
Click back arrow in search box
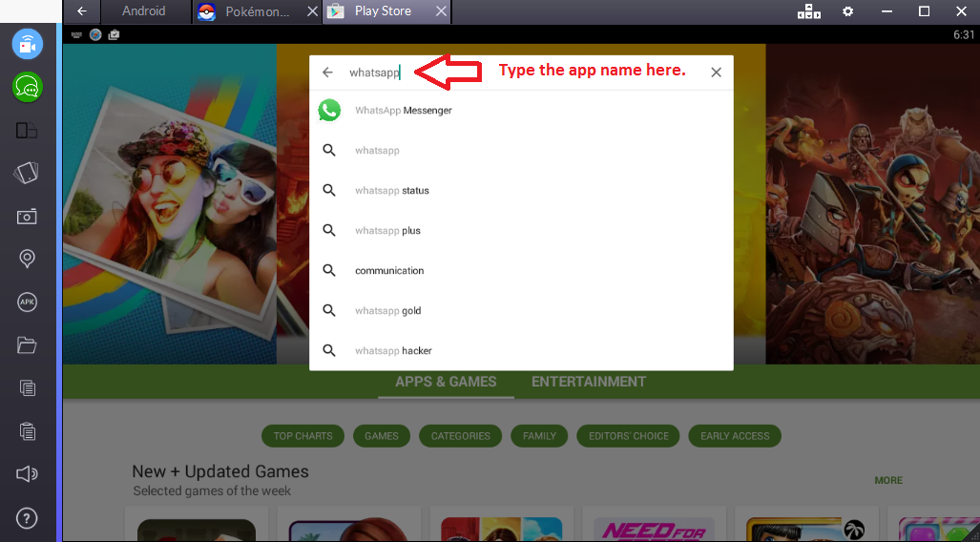coord(327,73)
